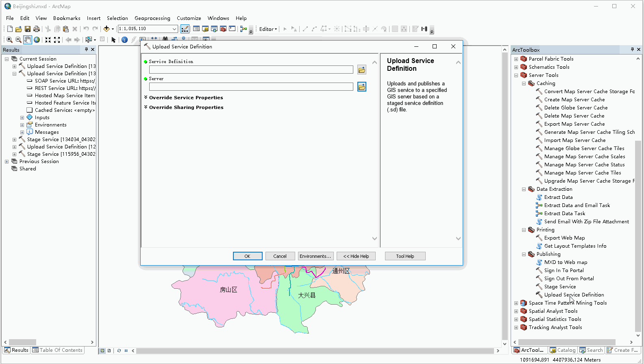Open the Catalog window toolbar icon
The width and height of the screenshot is (644, 364).
click(x=205, y=29)
